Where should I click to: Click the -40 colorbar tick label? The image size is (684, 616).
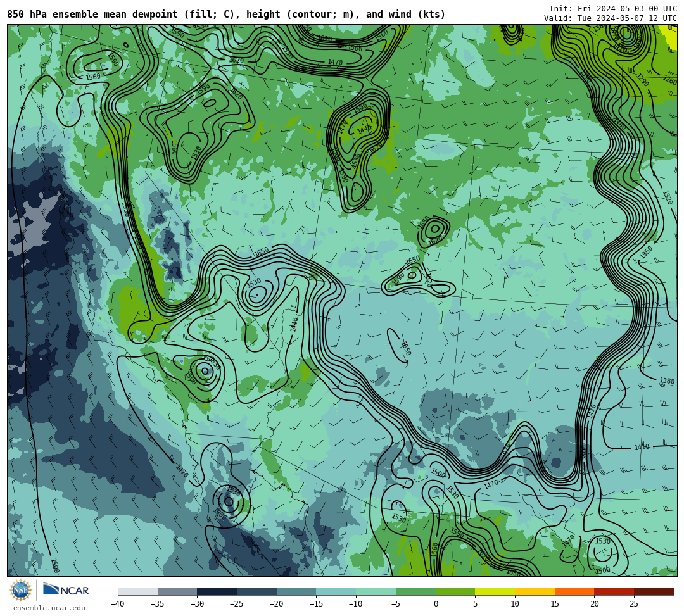point(117,604)
